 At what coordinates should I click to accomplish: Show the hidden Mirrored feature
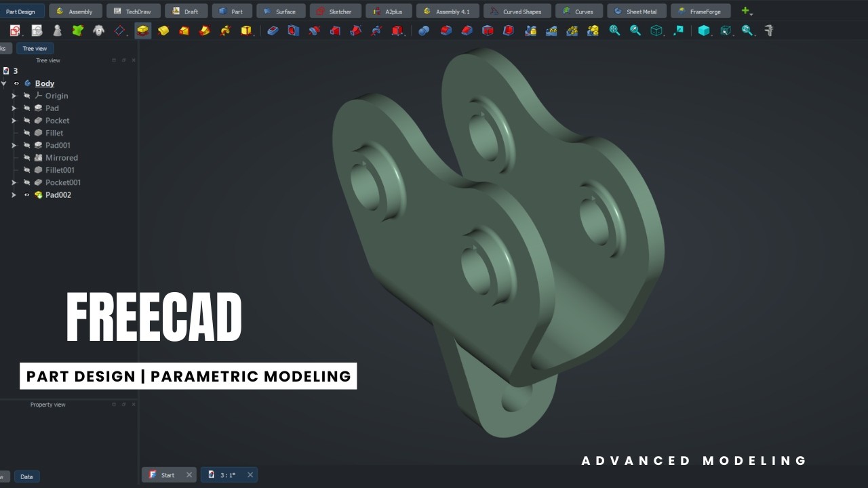(x=27, y=157)
